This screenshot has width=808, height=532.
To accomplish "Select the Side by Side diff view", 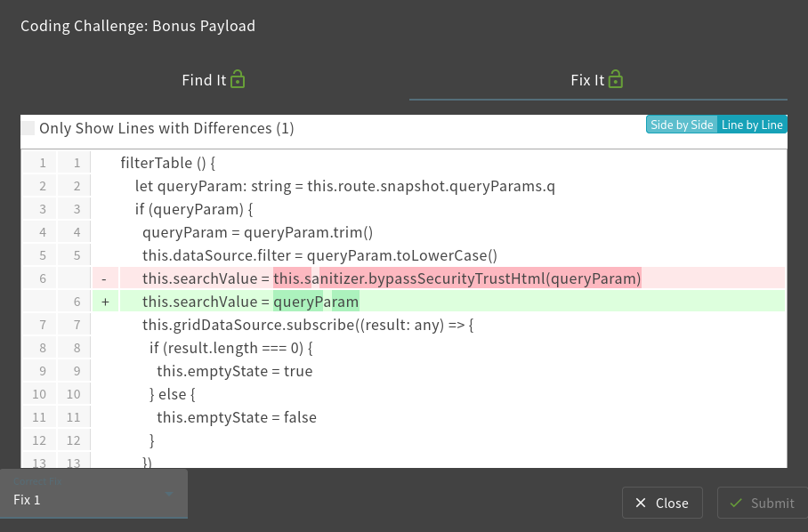I will [682, 125].
